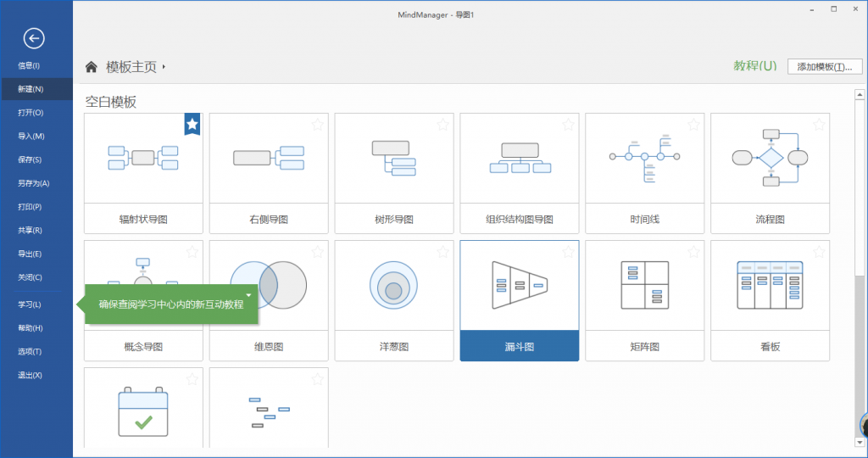Toggle favorite star on 时间线

tap(693, 125)
